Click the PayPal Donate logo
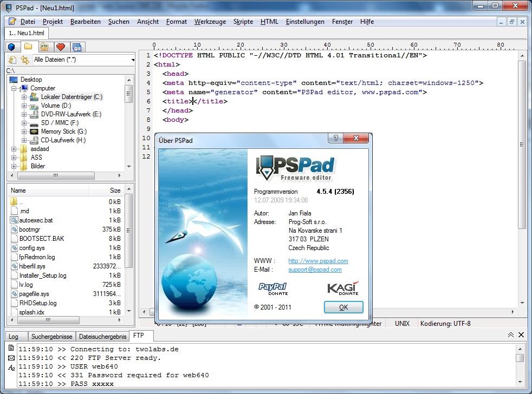Image resolution: width=532 pixels, height=394 pixels. point(273,288)
